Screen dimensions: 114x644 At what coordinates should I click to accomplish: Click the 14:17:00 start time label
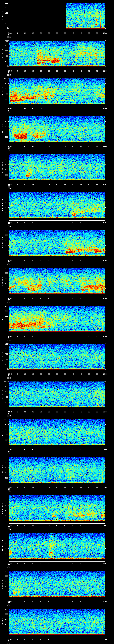tap(9, 336)
